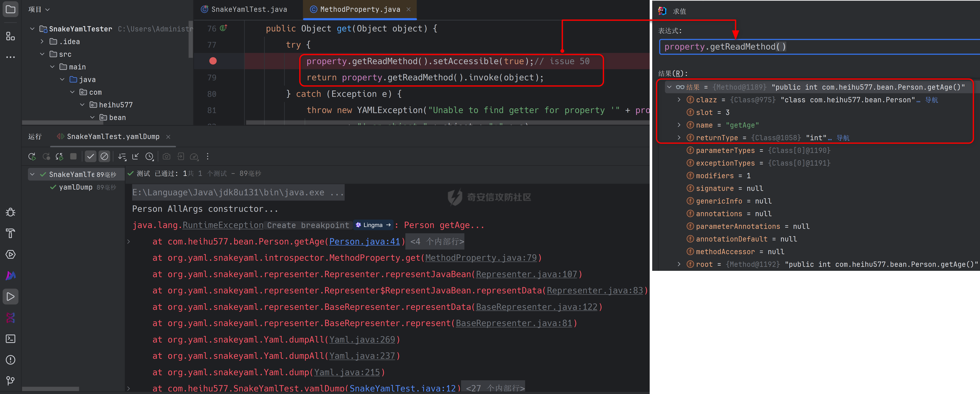This screenshot has height=394, width=980.
Task: Click the collapse all tests icon
Action: [x=135, y=157]
